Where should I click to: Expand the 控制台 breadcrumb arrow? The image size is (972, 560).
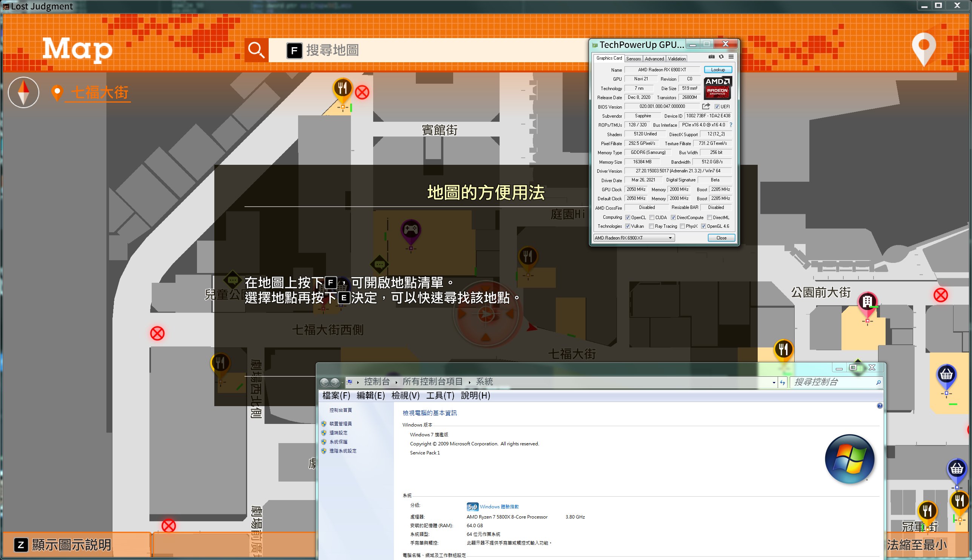point(396,382)
